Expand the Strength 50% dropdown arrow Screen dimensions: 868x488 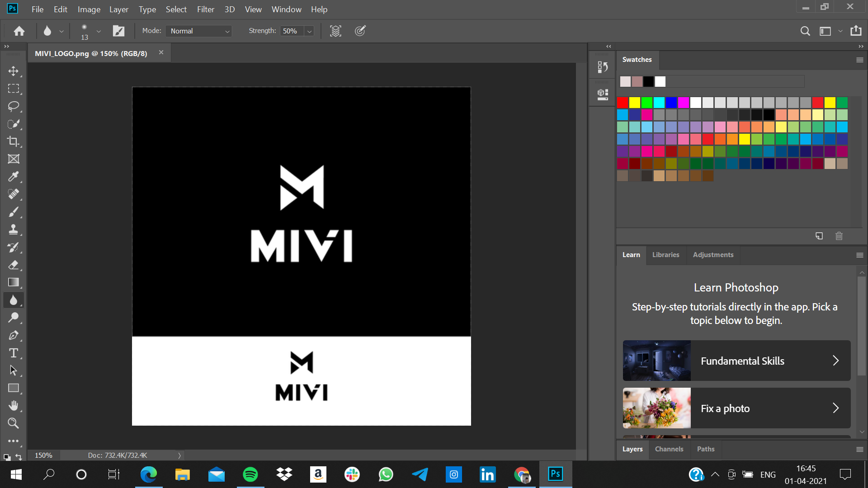(309, 31)
